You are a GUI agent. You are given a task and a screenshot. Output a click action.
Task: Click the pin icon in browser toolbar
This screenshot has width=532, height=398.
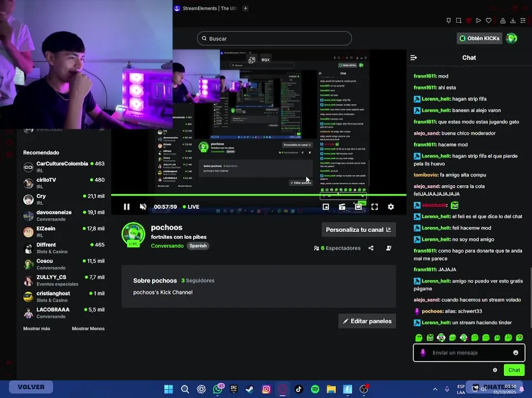tap(448, 20)
